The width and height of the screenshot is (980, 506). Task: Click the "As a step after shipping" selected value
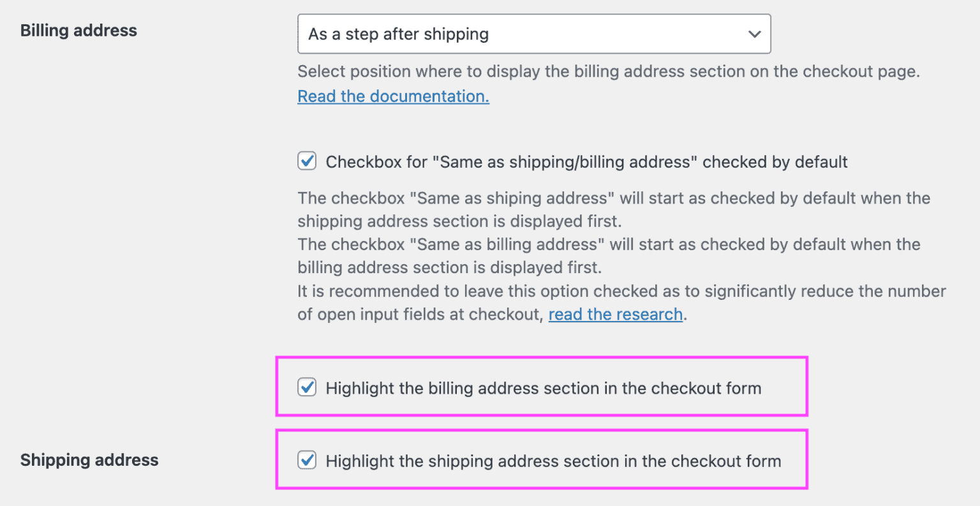399,34
